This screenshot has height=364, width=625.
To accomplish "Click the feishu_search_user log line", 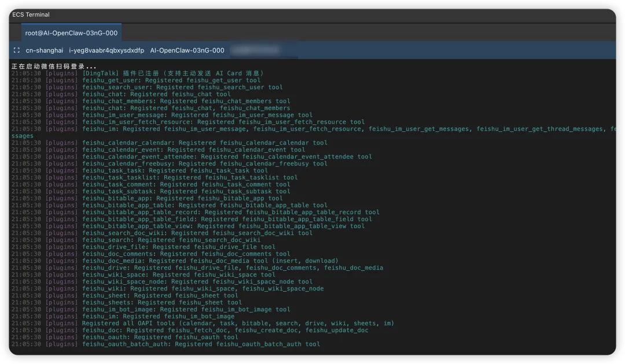I will (146, 87).
